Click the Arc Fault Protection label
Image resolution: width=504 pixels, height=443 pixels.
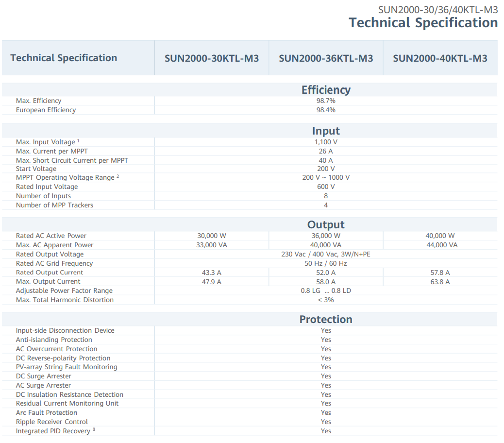click(47, 412)
